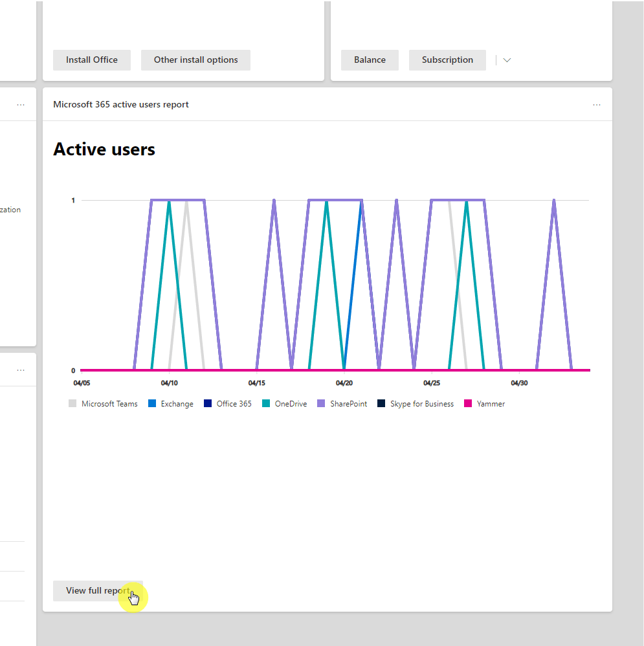Open Other install options
Screen dimensions: 644x646
point(195,60)
